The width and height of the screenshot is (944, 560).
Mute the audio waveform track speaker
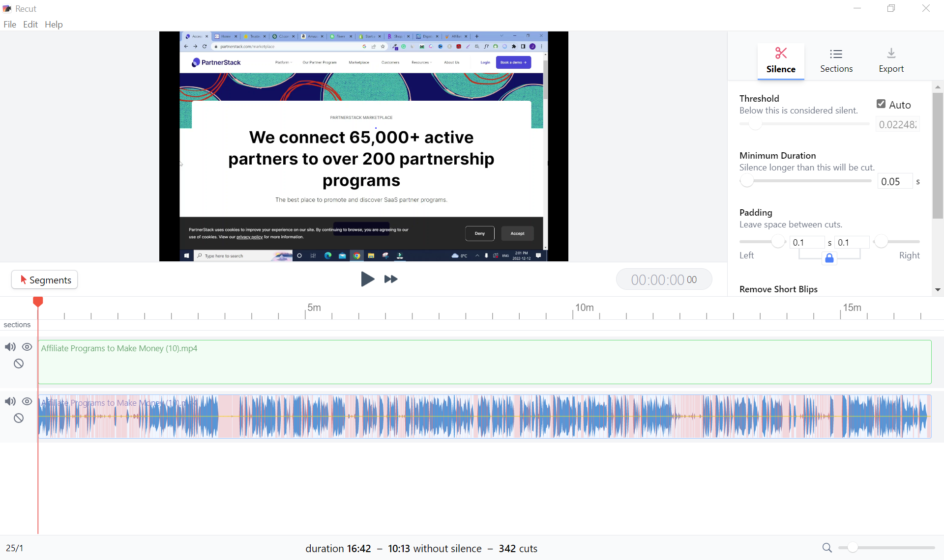click(x=10, y=401)
